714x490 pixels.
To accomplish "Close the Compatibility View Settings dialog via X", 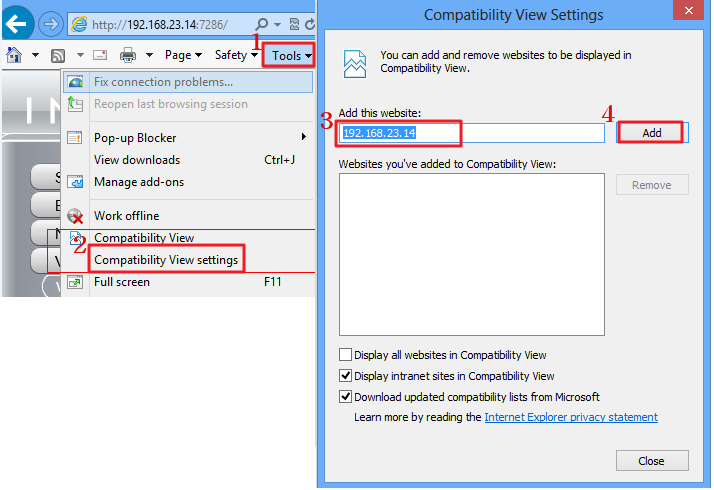I will pyautogui.click(x=688, y=10).
